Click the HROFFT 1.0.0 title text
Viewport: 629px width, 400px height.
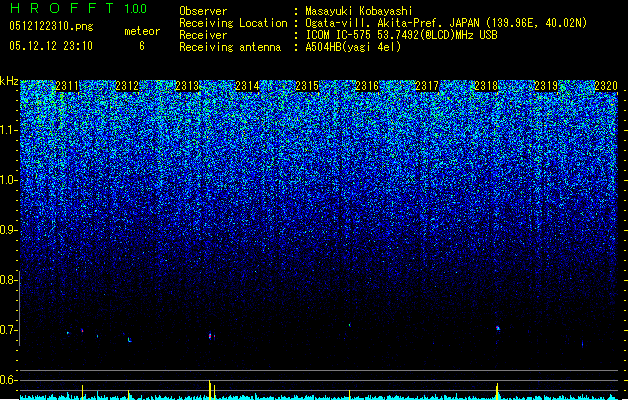[78, 8]
